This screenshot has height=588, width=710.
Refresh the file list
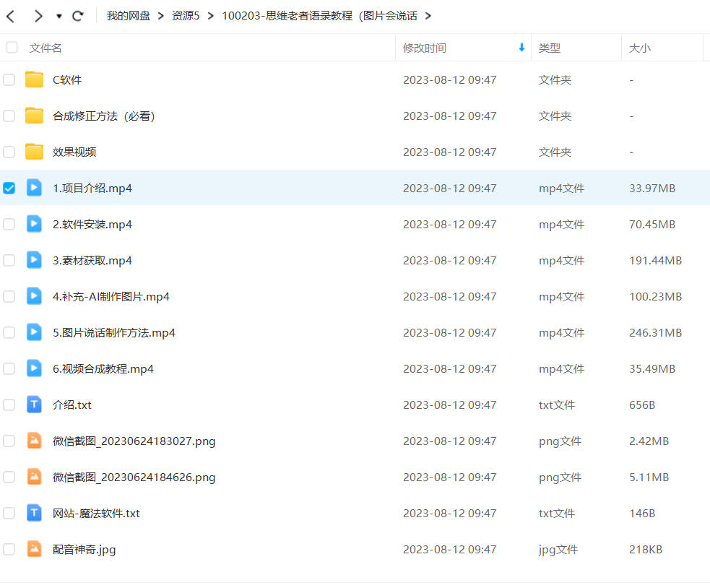78,17
